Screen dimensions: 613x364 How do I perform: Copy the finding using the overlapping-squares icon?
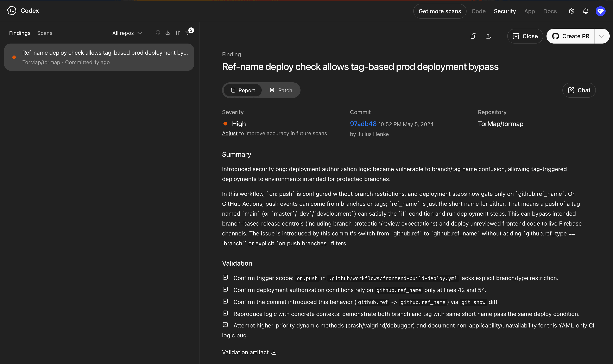pos(473,36)
